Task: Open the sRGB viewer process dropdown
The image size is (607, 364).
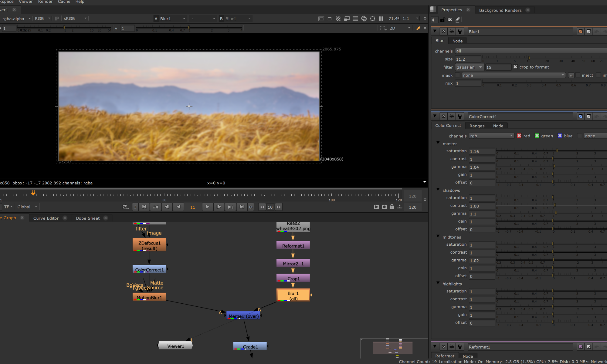Action: click(75, 19)
